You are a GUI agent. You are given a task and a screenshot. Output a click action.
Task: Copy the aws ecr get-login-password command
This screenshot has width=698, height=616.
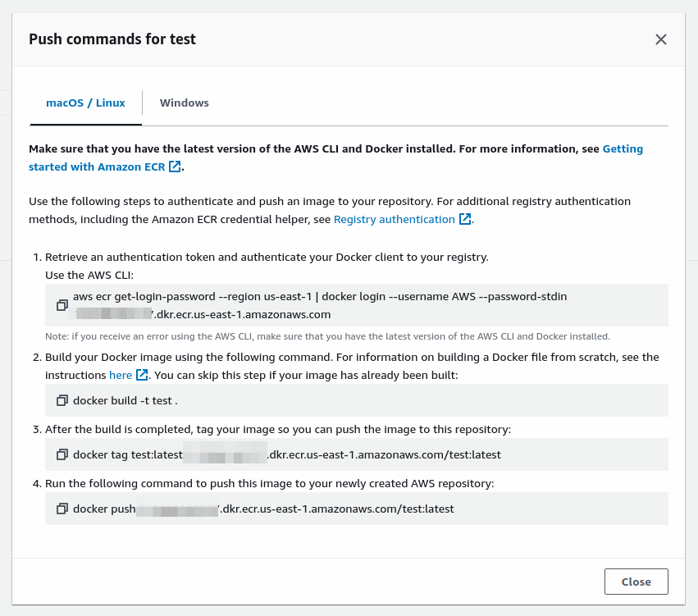click(62, 305)
